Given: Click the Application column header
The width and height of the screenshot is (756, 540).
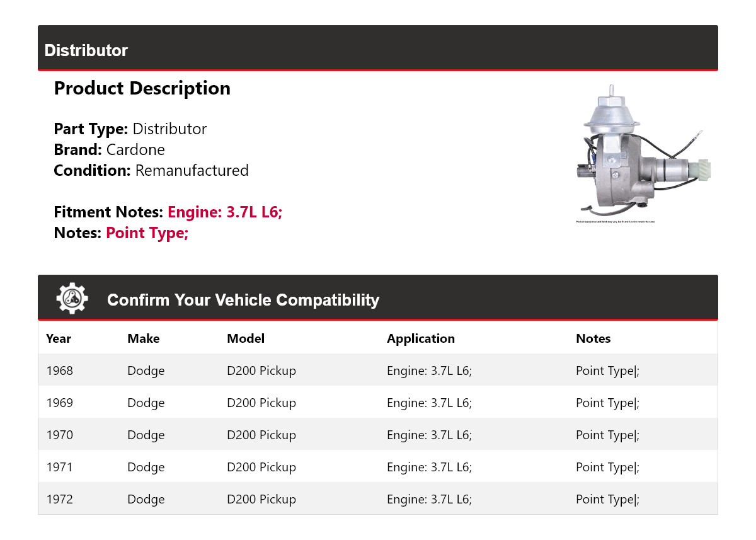Looking at the screenshot, I should pyautogui.click(x=420, y=338).
